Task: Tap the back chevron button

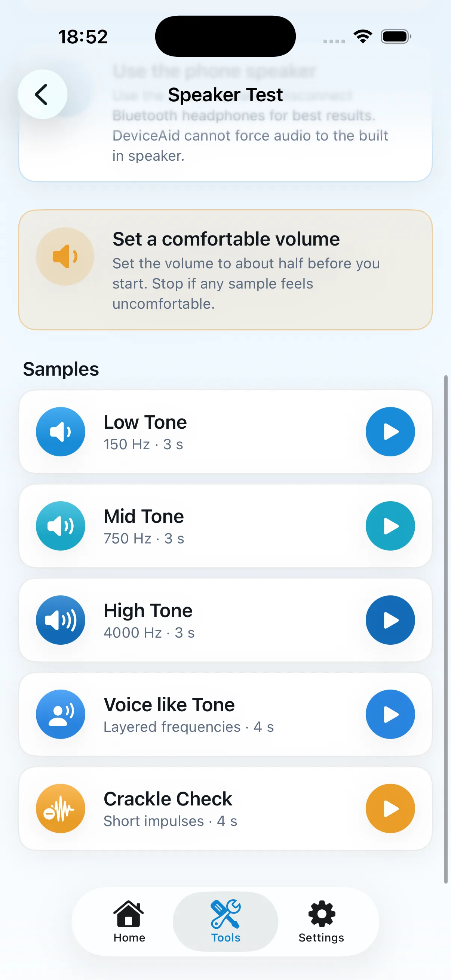Action: (43, 94)
